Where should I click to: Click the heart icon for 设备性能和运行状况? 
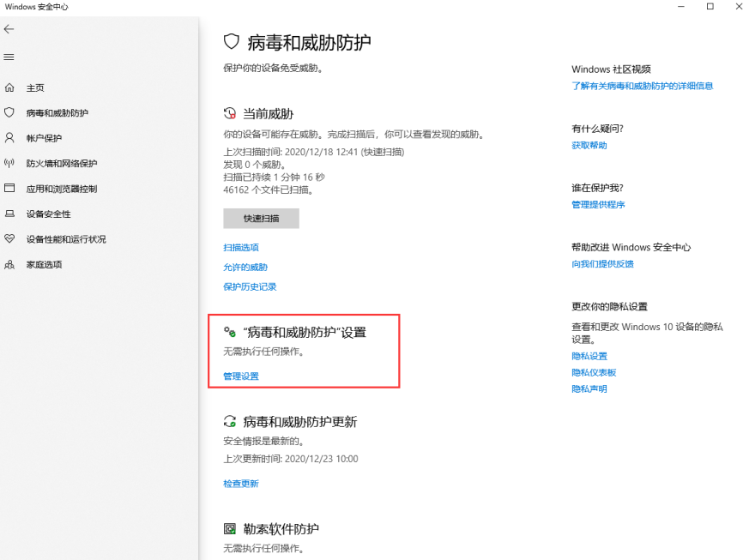9,238
